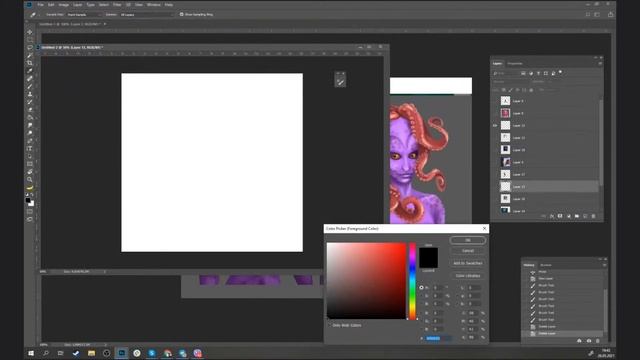Select the Rectangular Marquee tool
The width and height of the screenshot is (640, 360).
pyautogui.click(x=30, y=40)
